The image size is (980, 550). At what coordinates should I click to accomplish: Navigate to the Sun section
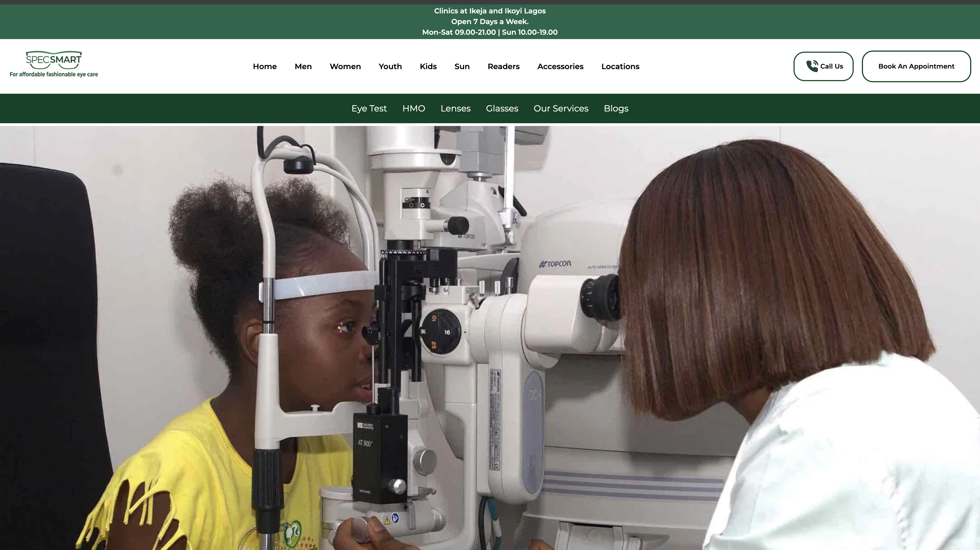[x=462, y=66]
